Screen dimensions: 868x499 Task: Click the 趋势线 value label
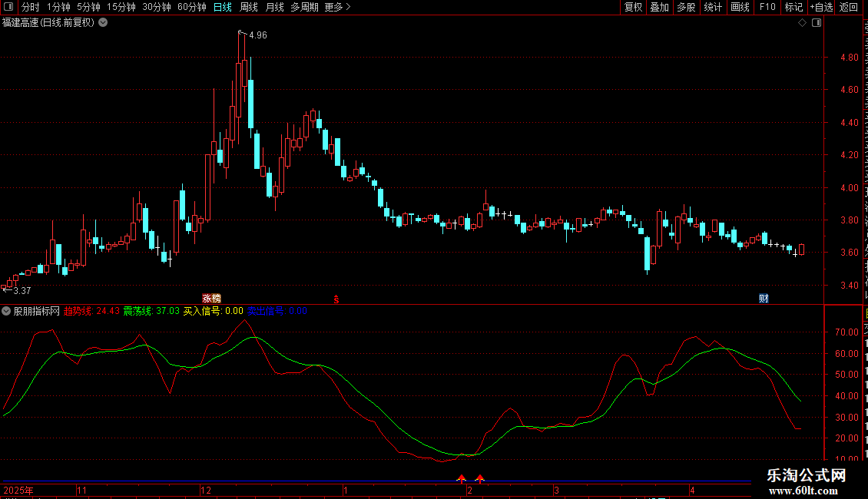(x=92, y=311)
